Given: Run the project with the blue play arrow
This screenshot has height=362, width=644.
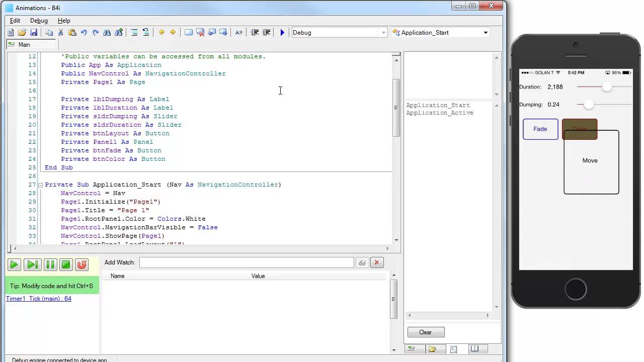Looking at the screenshot, I should 282,32.
